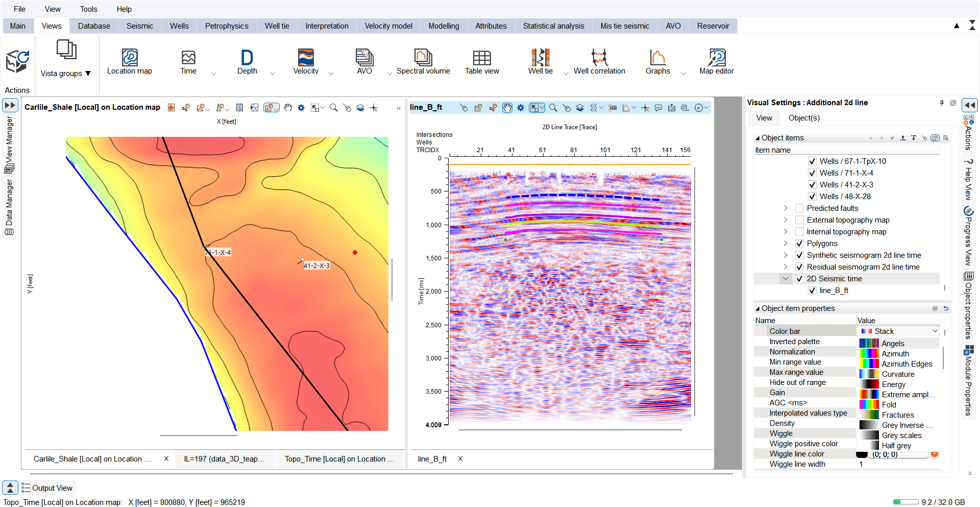
Task: Open the Map editor
Action: [x=717, y=62]
